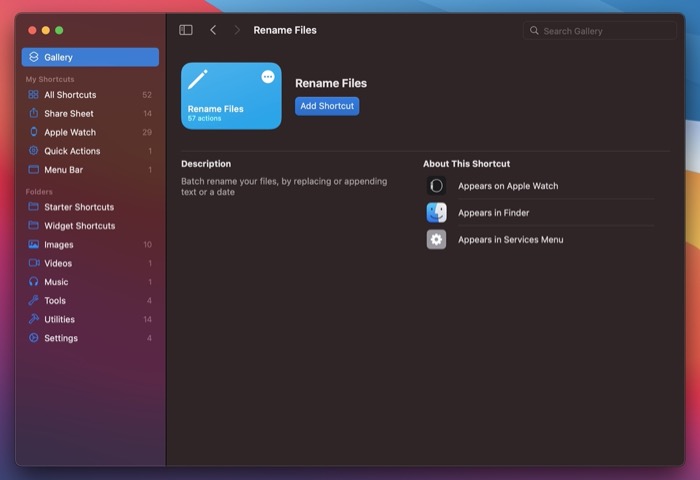700x480 pixels.
Task: Click the Starter Shortcuts folder icon
Action: coord(33,207)
